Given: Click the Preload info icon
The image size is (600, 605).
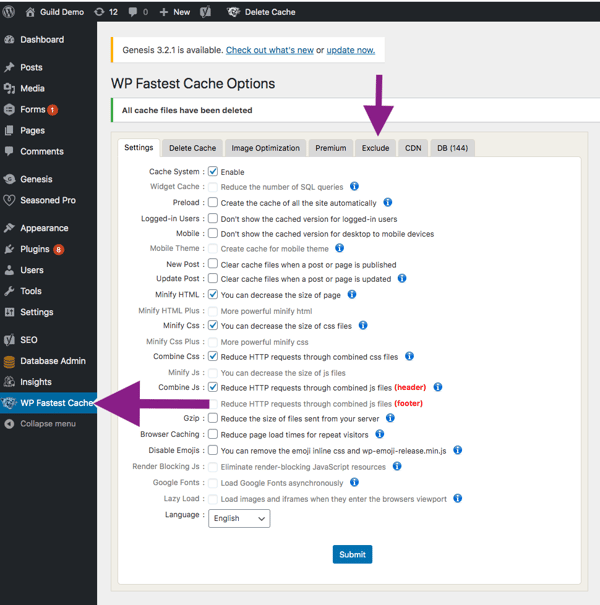Looking at the screenshot, I should click(387, 203).
